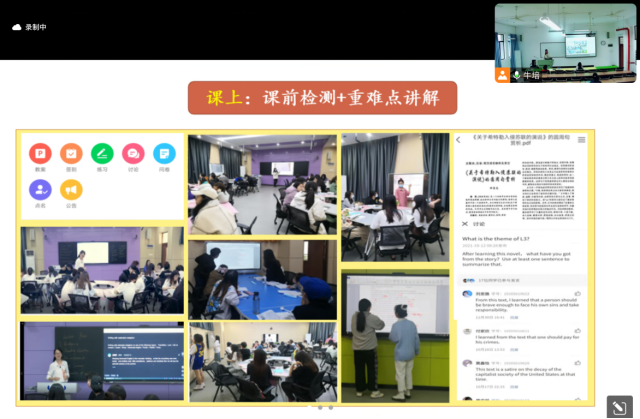640x419 pixels.
Task: Click the 录制中 recording label
Action: [x=36, y=27]
